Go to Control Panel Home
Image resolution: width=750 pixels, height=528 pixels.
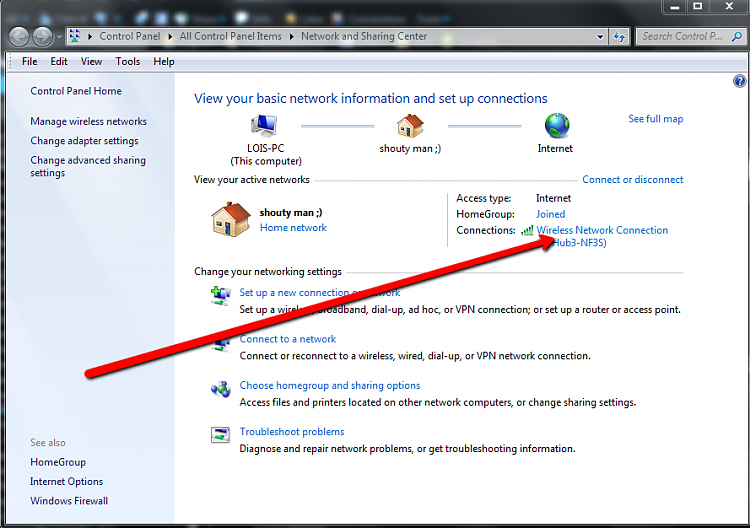pyautogui.click(x=76, y=91)
